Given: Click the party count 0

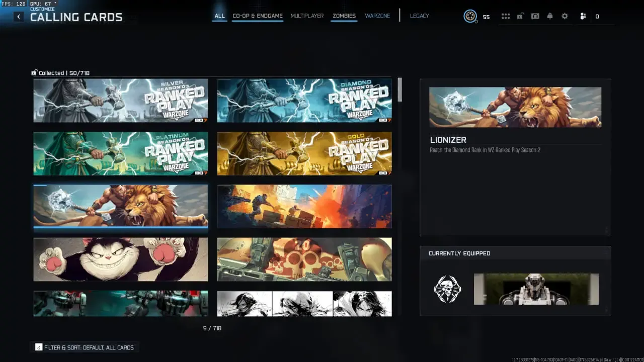Looking at the screenshot, I should coord(597,17).
